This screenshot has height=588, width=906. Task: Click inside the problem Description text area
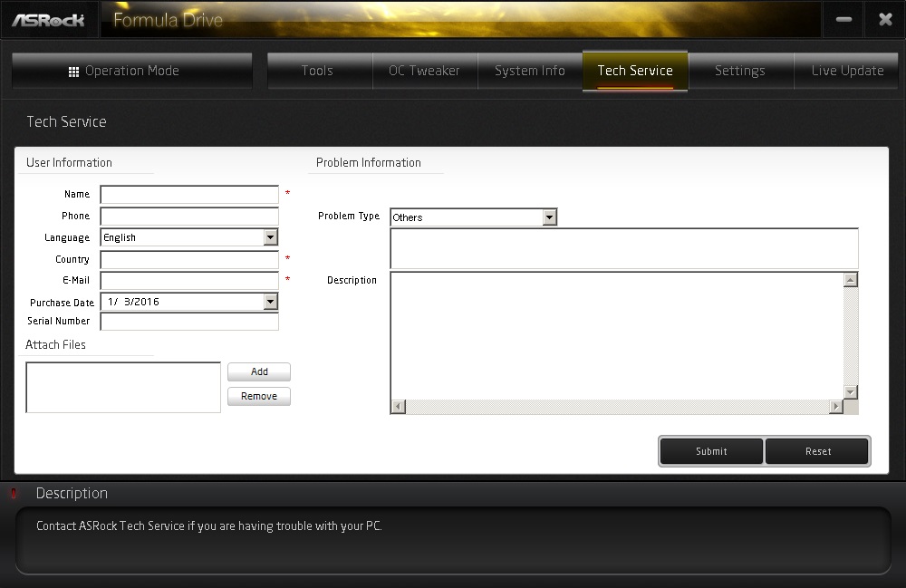(616, 336)
